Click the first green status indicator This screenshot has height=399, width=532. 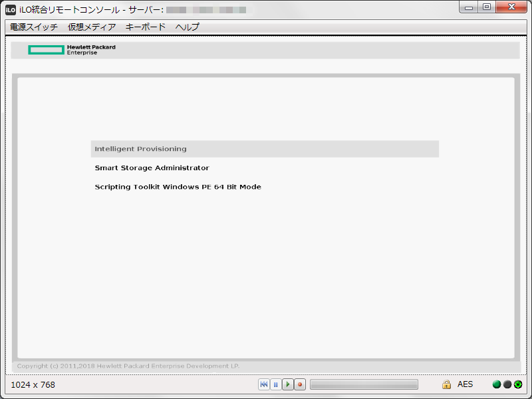pyautogui.click(x=497, y=384)
